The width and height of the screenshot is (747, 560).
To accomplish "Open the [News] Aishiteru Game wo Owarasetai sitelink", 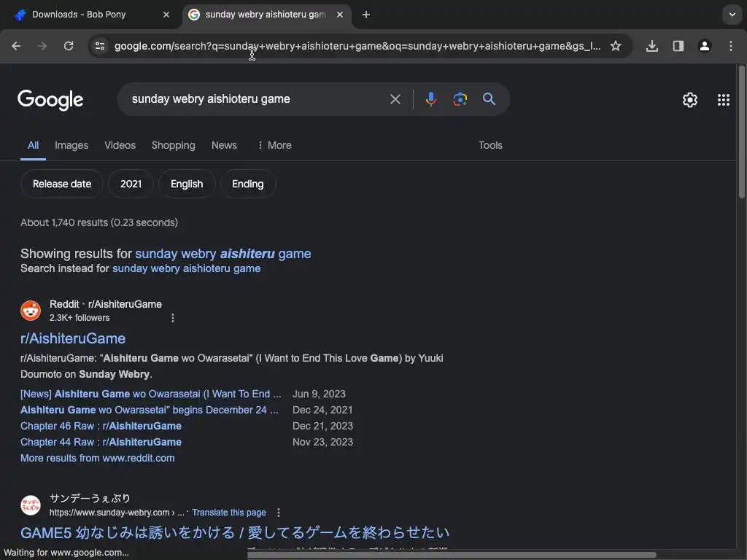I will pyautogui.click(x=151, y=394).
